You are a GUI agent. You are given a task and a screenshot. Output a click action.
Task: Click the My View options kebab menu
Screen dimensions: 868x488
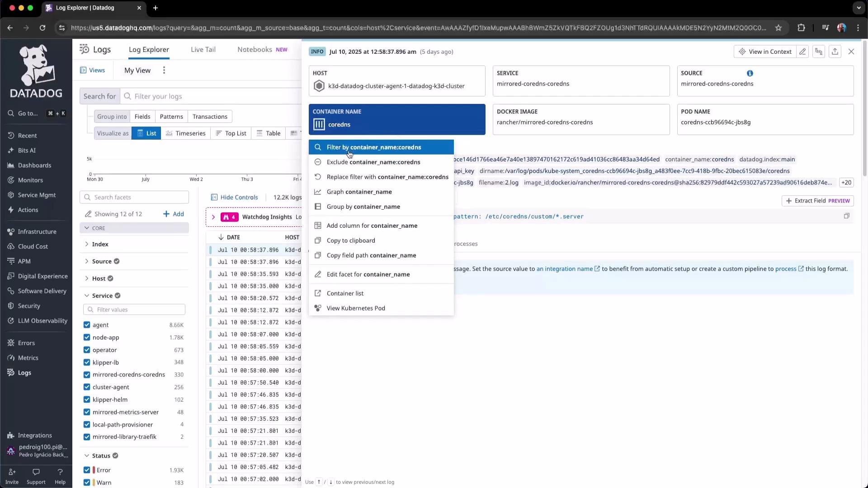coord(164,70)
